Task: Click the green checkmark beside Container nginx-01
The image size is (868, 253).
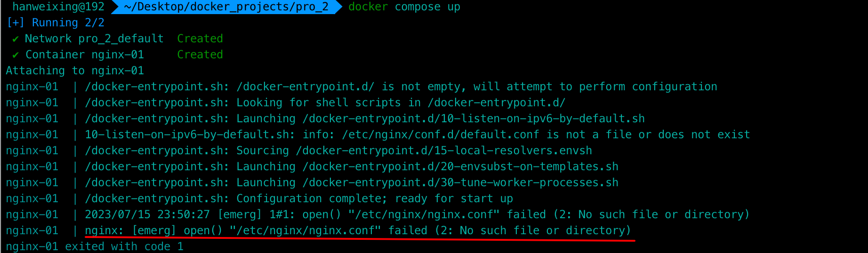Action: pyautogui.click(x=16, y=55)
